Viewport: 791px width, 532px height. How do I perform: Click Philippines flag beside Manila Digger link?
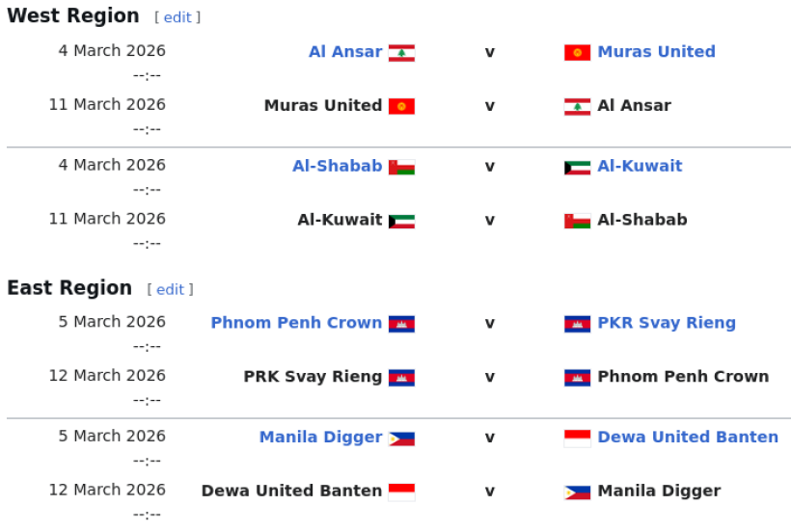[x=401, y=439]
